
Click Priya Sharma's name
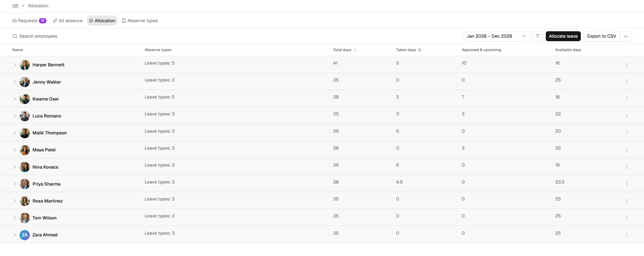[x=46, y=184]
